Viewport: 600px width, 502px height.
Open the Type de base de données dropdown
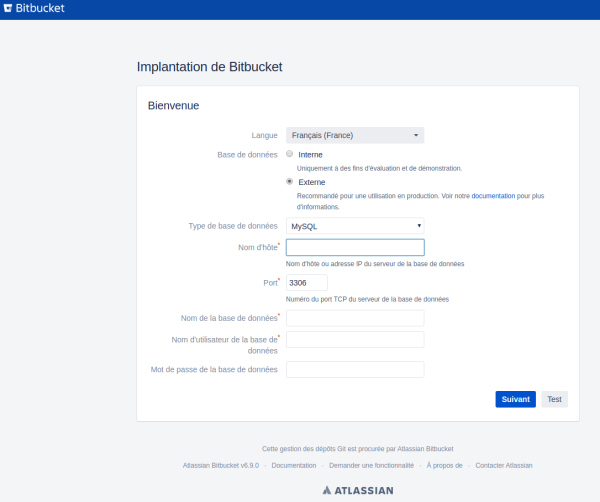pyautogui.click(x=355, y=226)
